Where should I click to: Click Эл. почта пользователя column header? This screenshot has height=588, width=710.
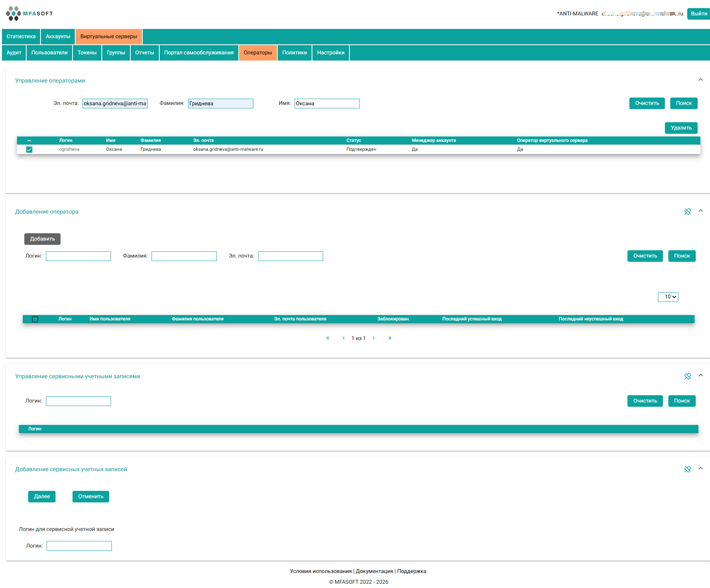300,319
